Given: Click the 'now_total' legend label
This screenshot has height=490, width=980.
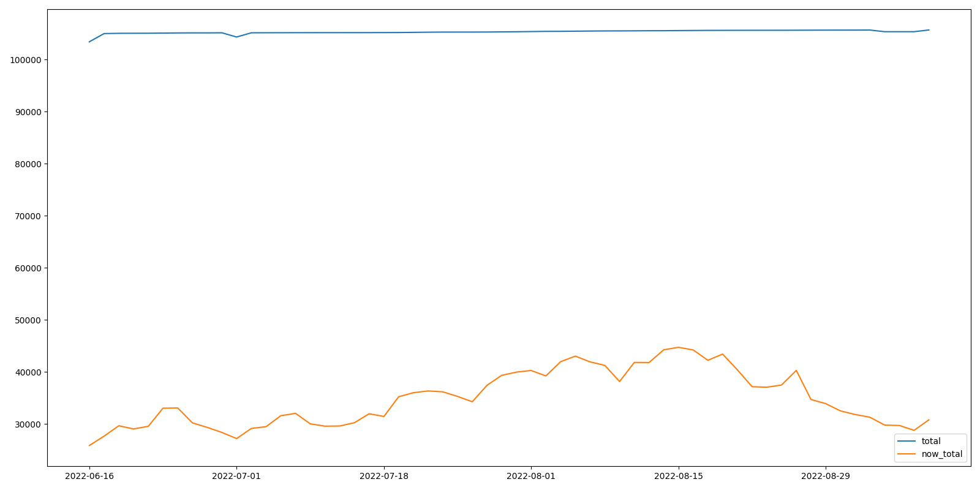Looking at the screenshot, I should (x=942, y=454).
